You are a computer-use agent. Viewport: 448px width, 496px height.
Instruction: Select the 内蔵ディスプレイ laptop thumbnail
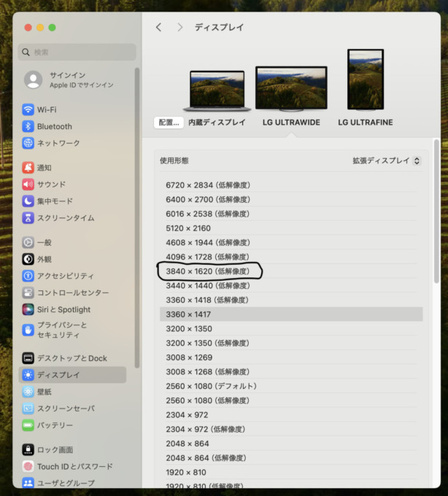click(217, 91)
